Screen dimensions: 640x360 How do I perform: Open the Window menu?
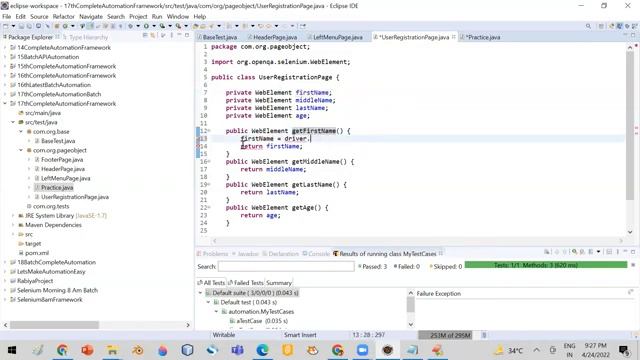pyautogui.click(x=178, y=16)
